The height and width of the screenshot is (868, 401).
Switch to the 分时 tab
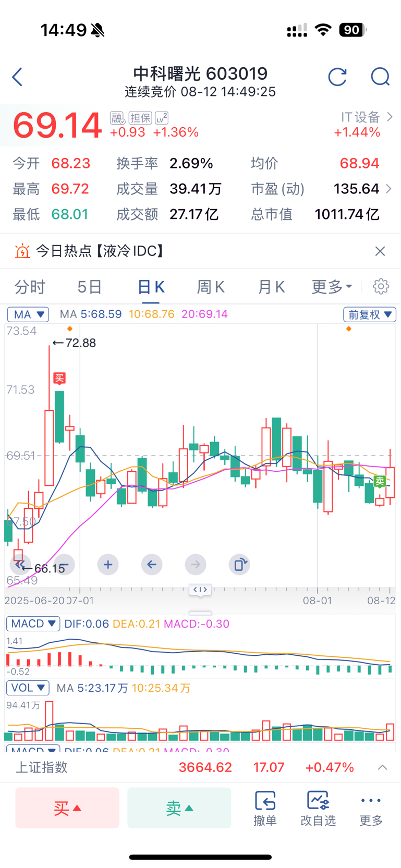click(x=30, y=287)
